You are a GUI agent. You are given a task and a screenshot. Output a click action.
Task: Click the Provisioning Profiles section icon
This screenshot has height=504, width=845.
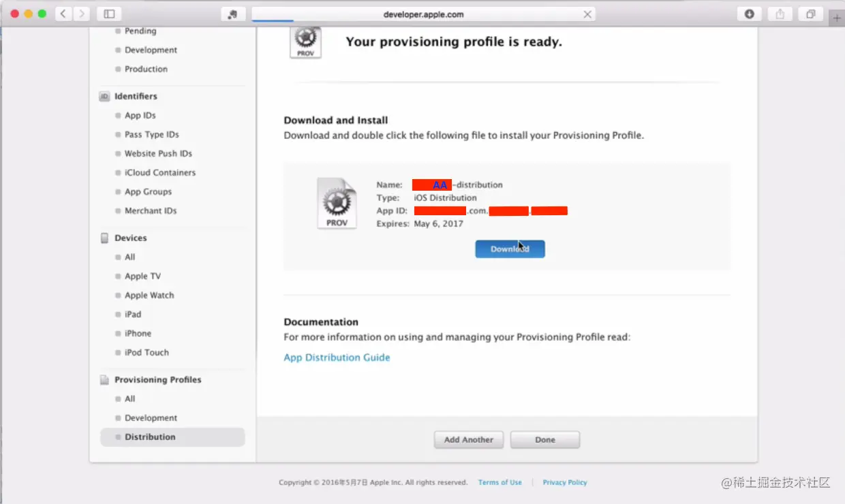(104, 380)
